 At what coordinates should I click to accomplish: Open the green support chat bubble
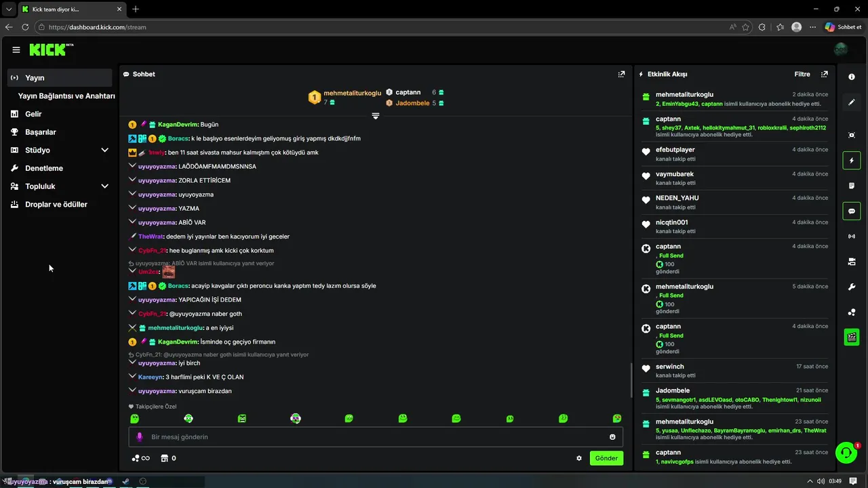click(x=846, y=453)
